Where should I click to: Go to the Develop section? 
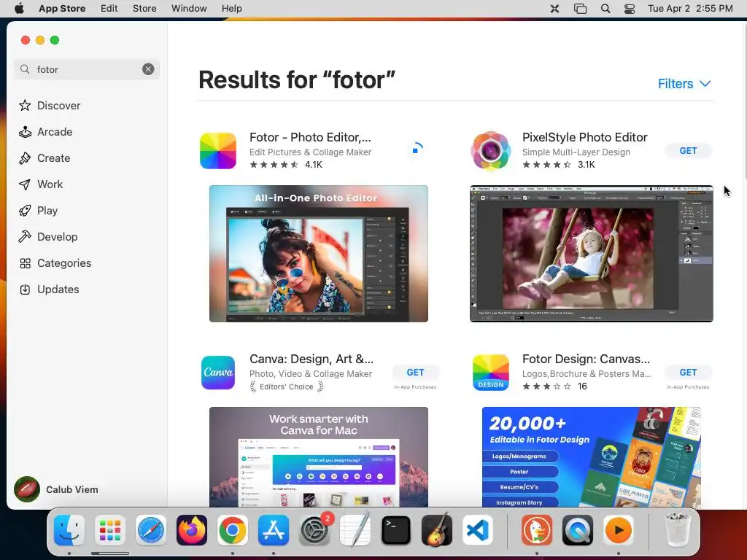(48, 236)
